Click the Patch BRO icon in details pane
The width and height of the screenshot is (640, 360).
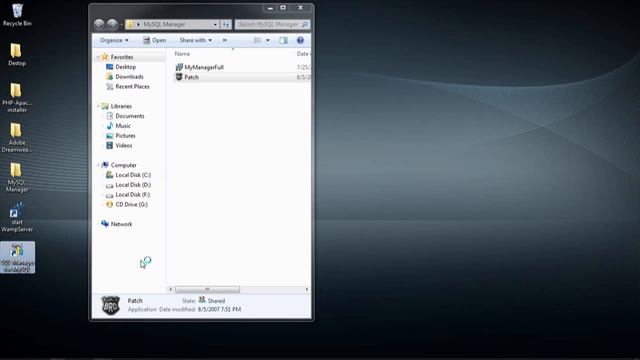[x=110, y=305]
